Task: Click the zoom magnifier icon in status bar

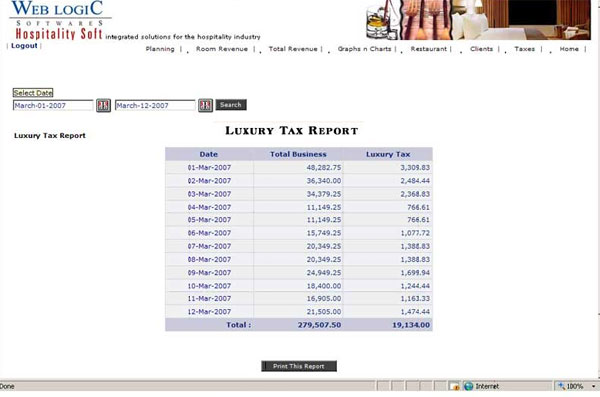Action: tap(561, 386)
